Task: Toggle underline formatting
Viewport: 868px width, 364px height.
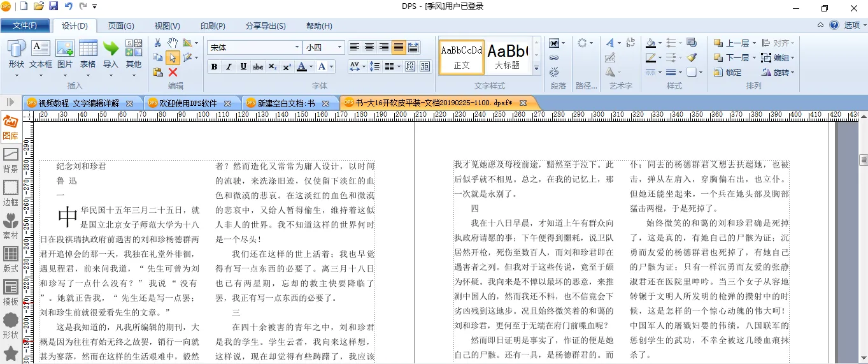Action: click(x=243, y=67)
